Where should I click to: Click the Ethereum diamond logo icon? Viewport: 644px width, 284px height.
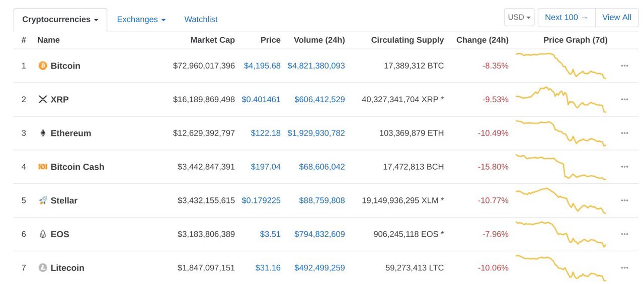(43, 133)
